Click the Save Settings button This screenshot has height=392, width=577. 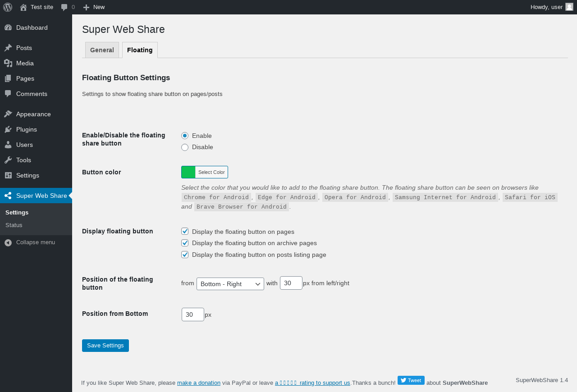105,346
